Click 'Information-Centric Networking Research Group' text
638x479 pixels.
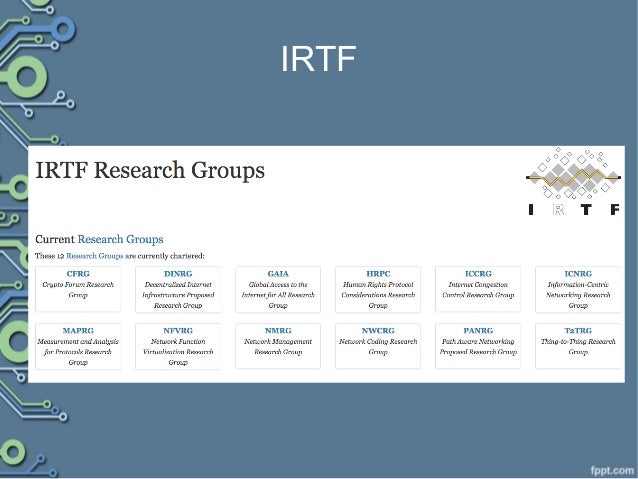point(578,295)
